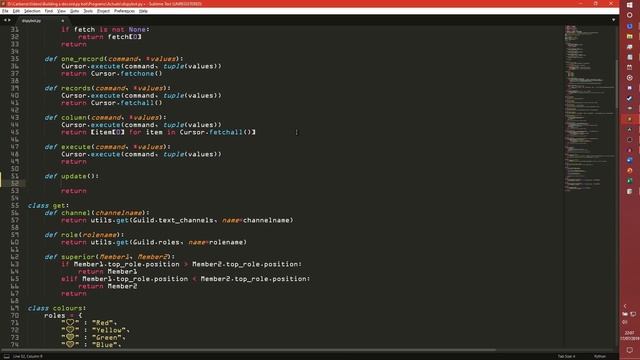This screenshot has height=360, width=640.
Task: Open the green app icon in taskbar
Action: tap(630, 181)
